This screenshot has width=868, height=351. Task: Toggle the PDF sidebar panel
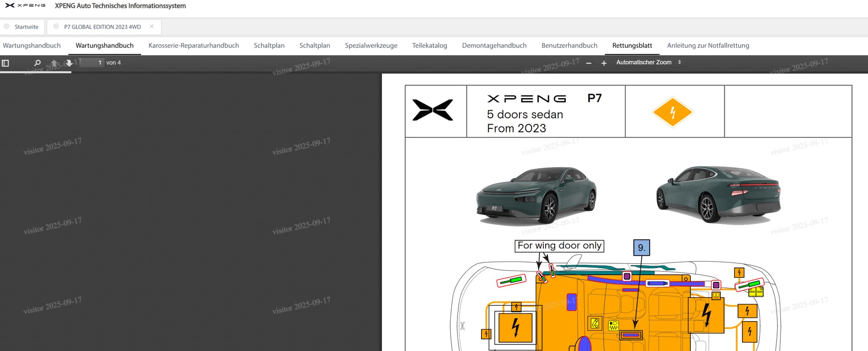(x=5, y=63)
